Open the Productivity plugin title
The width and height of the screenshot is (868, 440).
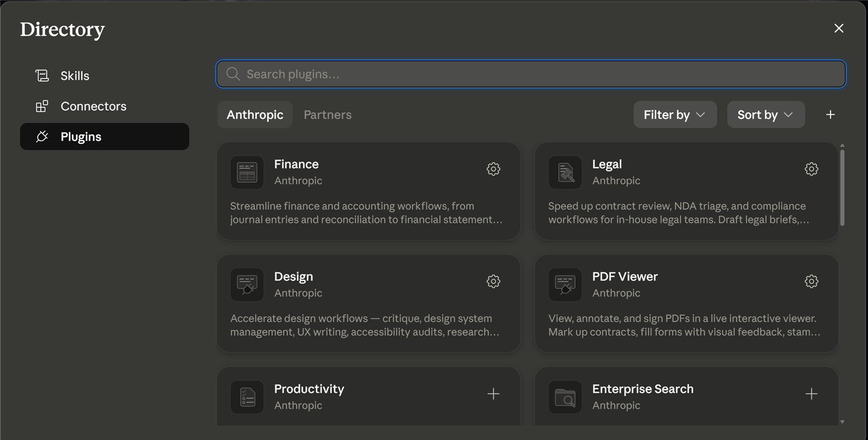pyautogui.click(x=309, y=389)
